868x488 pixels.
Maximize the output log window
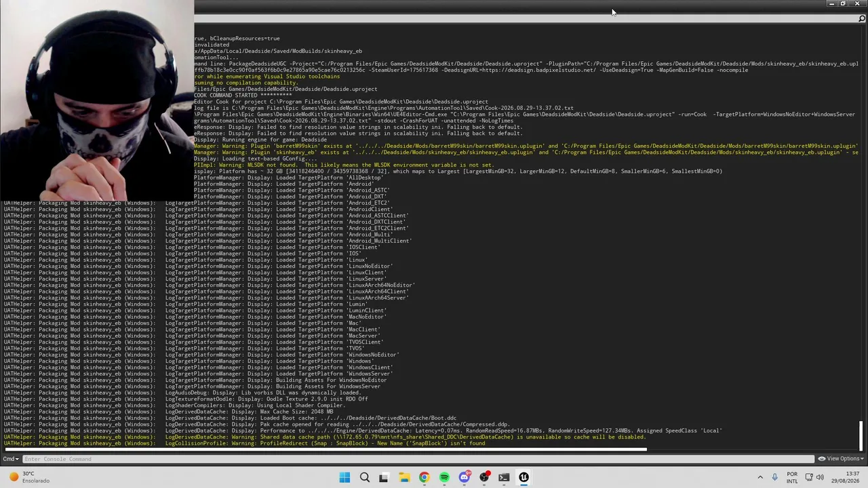[843, 4]
